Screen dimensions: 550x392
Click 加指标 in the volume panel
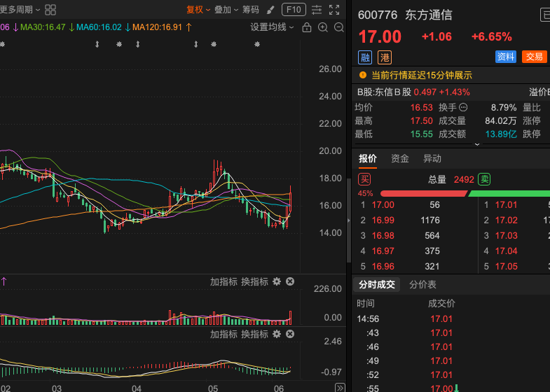pyautogui.click(x=224, y=281)
